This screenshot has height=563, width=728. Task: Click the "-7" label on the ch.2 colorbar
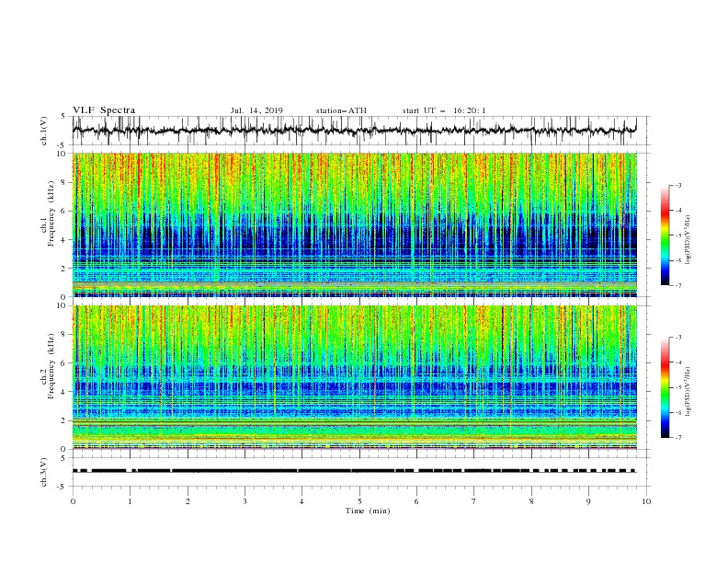tap(677, 437)
